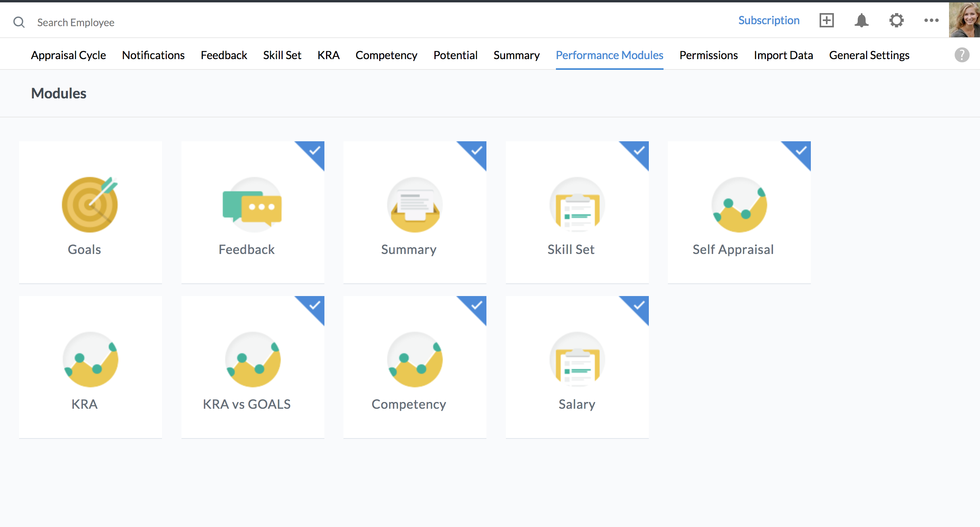Uncheck the Feedback module checkmark
The image size is (980, 527).
click(x=315, y=151)
